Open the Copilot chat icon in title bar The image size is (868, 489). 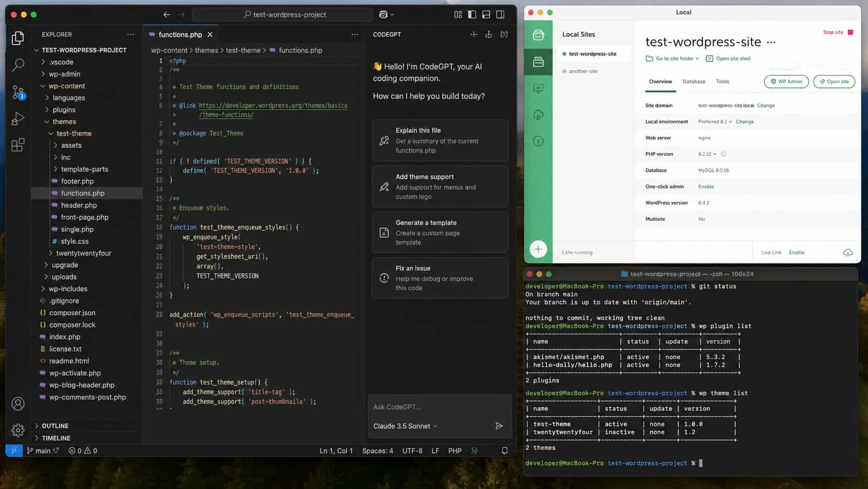[386, 15]
